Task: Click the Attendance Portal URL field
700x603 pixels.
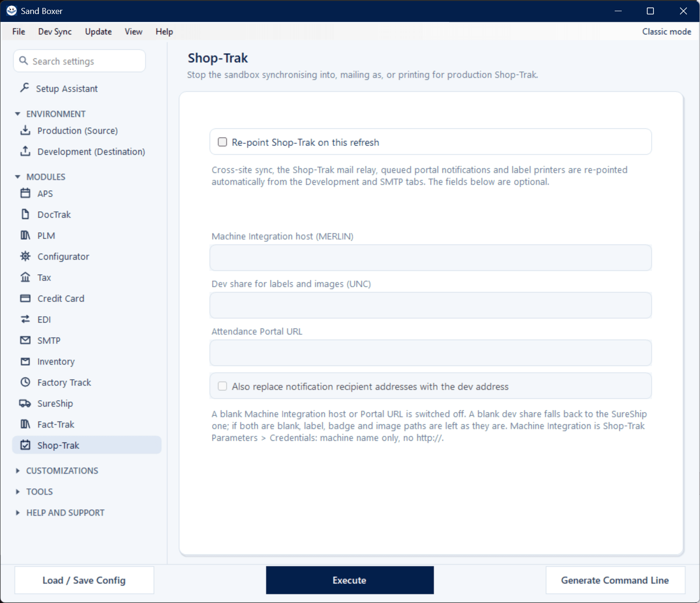Action: coord(431,353)
